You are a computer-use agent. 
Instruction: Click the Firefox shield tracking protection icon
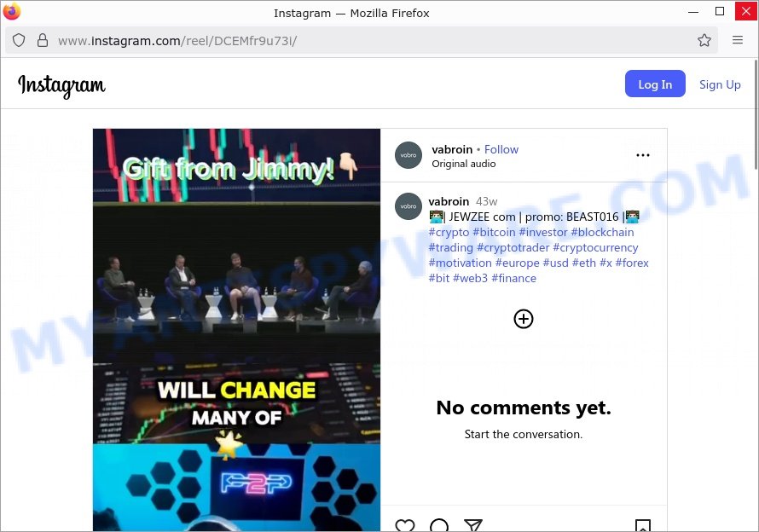(x=19, y=40)
